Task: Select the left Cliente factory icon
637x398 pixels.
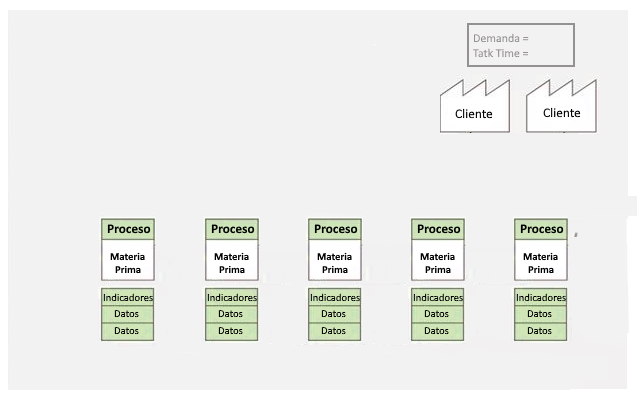Action: (x=474, y=106)
